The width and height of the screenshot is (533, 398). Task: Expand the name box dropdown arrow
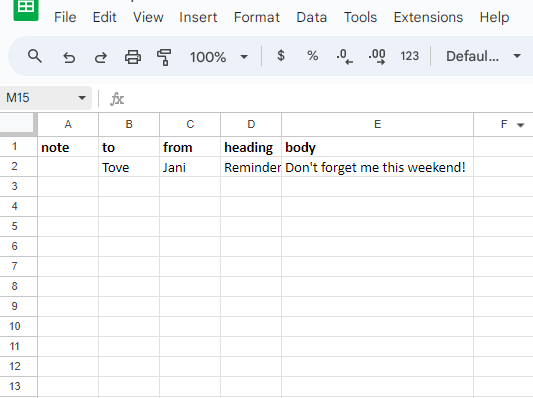click(x=82, y=98)
